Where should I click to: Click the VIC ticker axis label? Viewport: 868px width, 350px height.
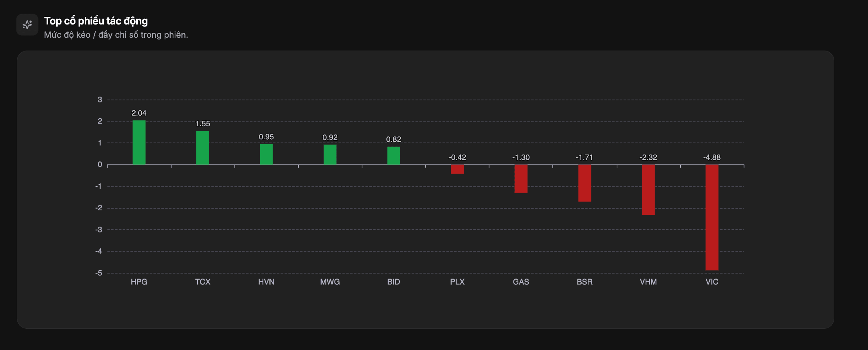(712, 282)
